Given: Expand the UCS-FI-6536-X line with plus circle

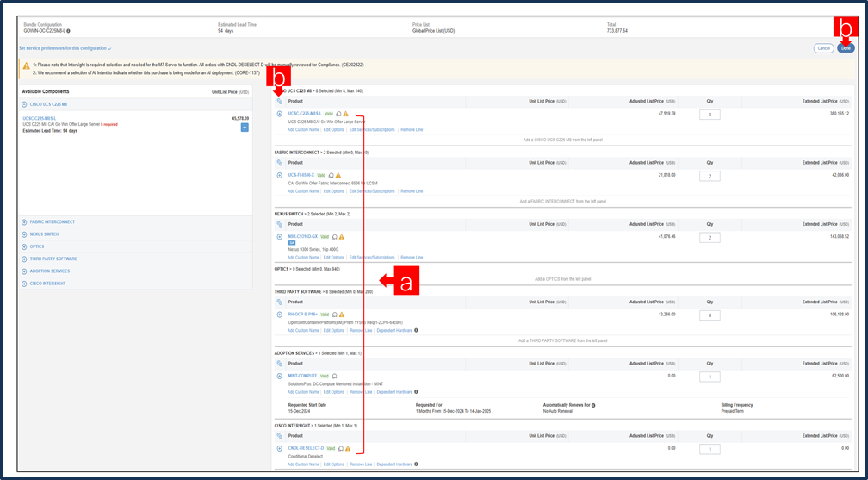Looking at the screenshot, I should [x=280, y=175].
